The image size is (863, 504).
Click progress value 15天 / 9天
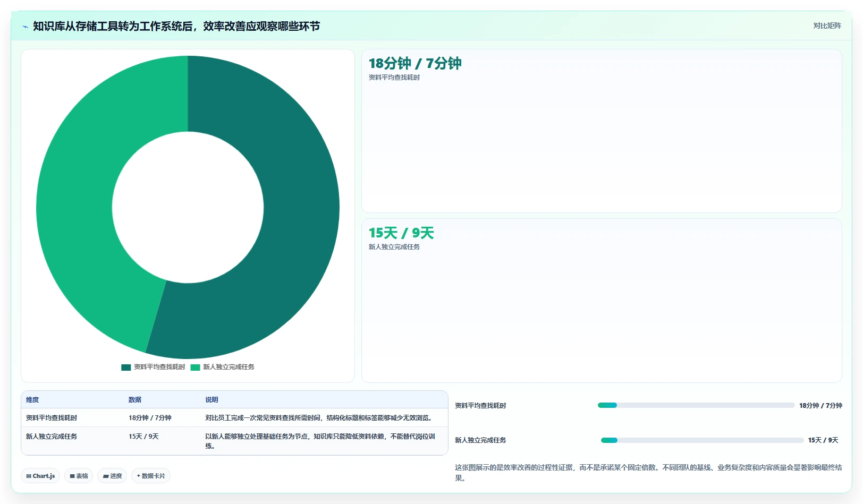tap(823, 440)
